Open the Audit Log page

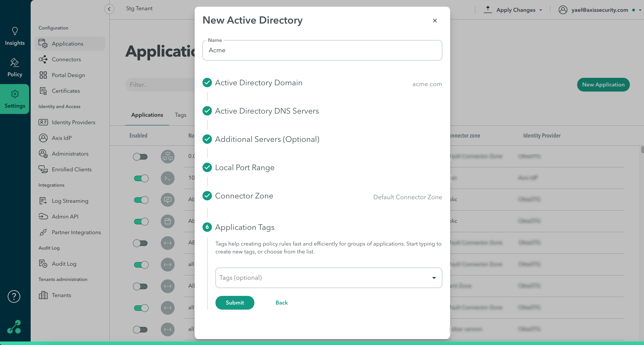64,264
